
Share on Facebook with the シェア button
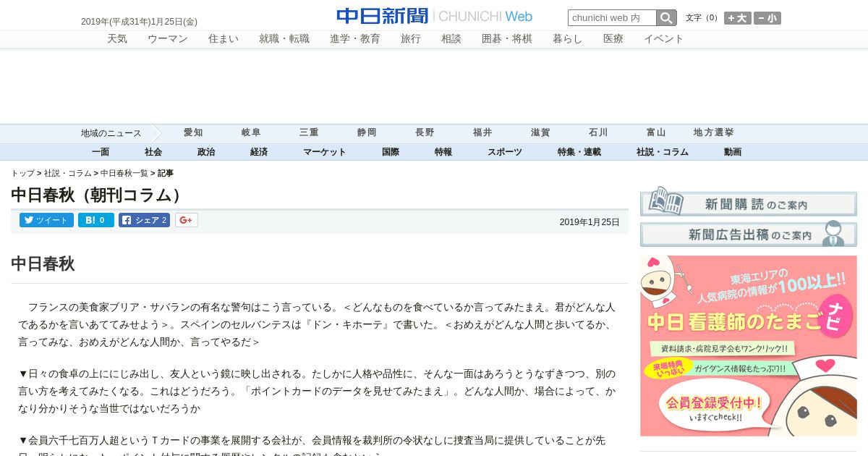(144, 220)
